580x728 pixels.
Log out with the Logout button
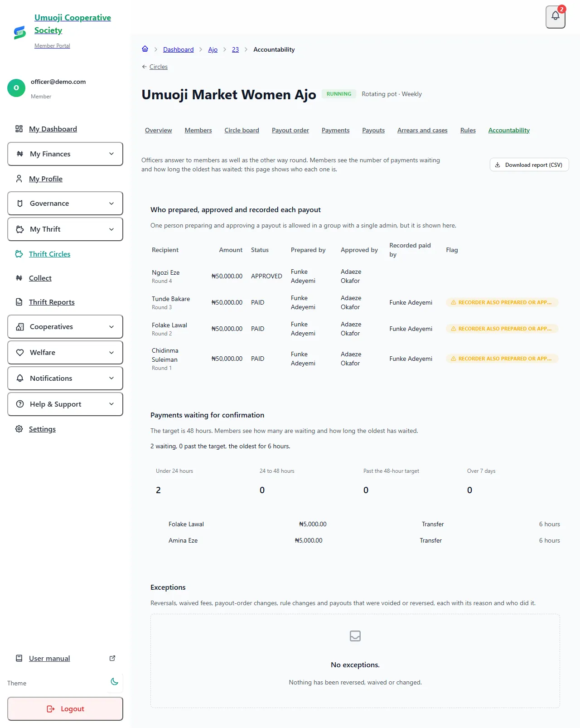coord(65,709)
